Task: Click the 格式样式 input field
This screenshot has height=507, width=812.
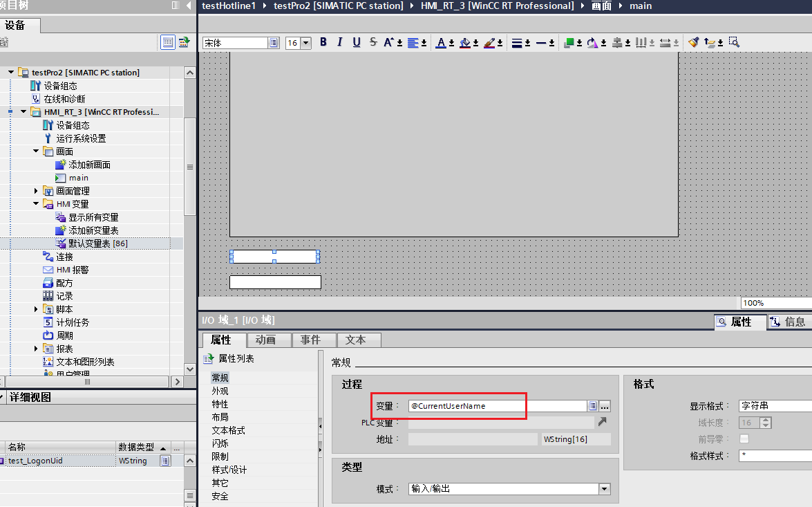Action: (x=774, y=456)
